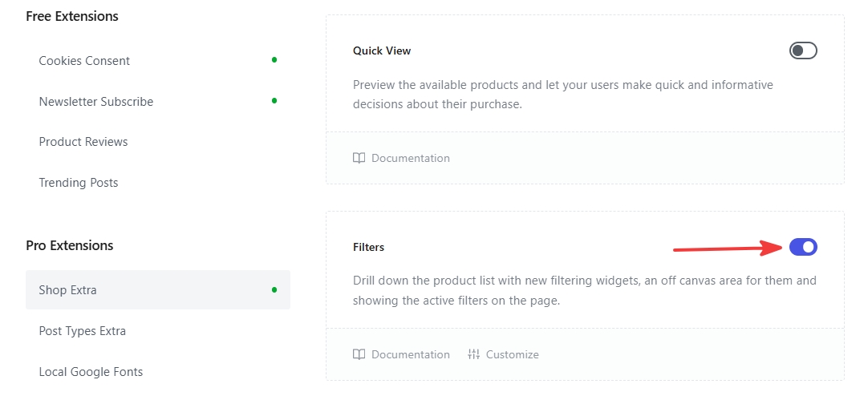868x396 pixels.
Task: Click green status dot for Cookies Consent
Action: pos(274,60)
